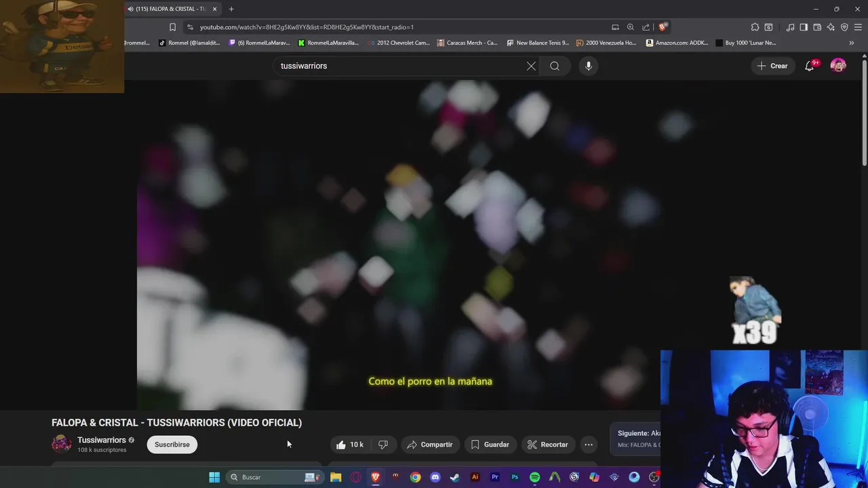Like the video with thumbs up

(x=349, y=445)
